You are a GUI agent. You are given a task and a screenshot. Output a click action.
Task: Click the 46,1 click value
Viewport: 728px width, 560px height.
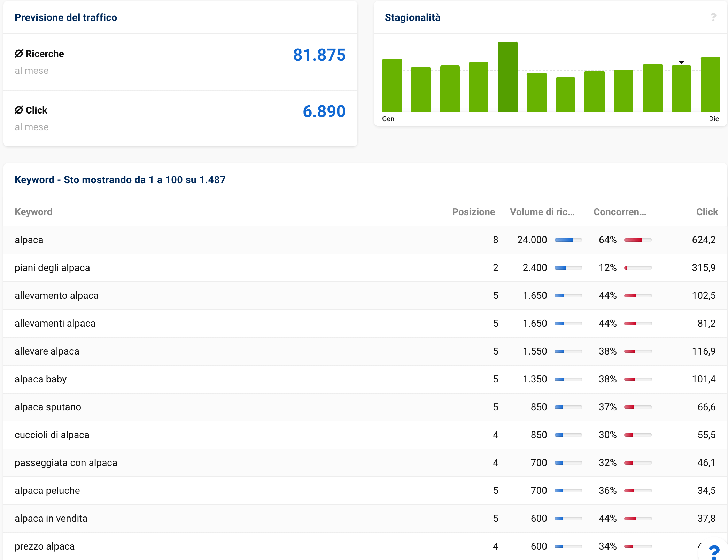(x=706, y=463)
